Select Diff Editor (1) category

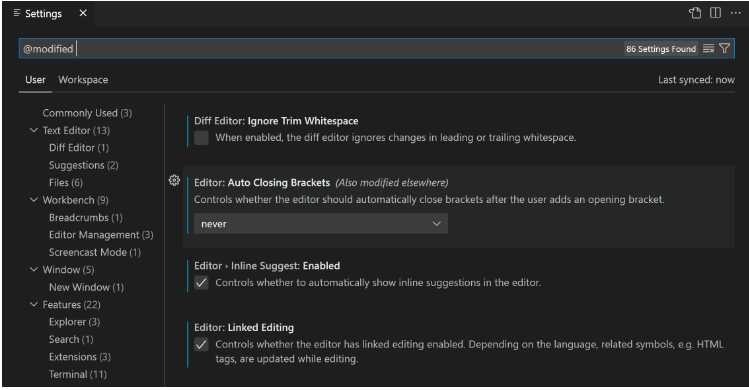point(79,148)
